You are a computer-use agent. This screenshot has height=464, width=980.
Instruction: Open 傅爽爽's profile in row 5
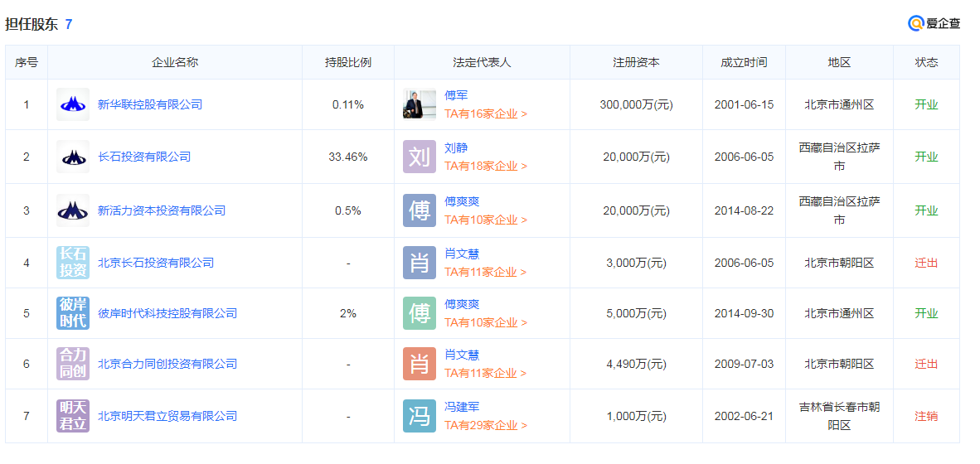point(462,304)
